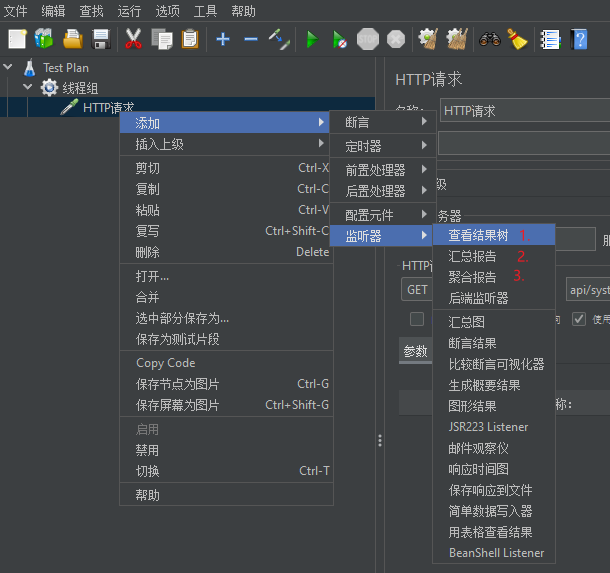Select 查看结果树 from listener submenu
Viewport: 610px width, 573px height.
(x=478, y=236)
